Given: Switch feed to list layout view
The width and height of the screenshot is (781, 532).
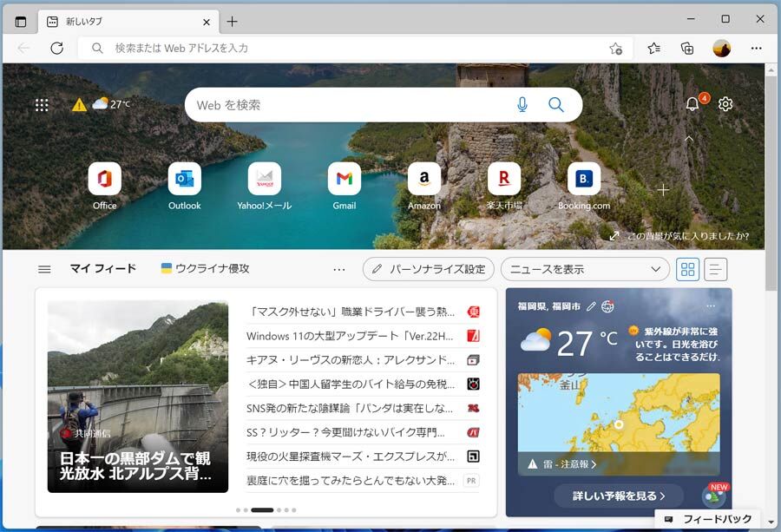Looking at the screenshot, I should coord(716,270).
